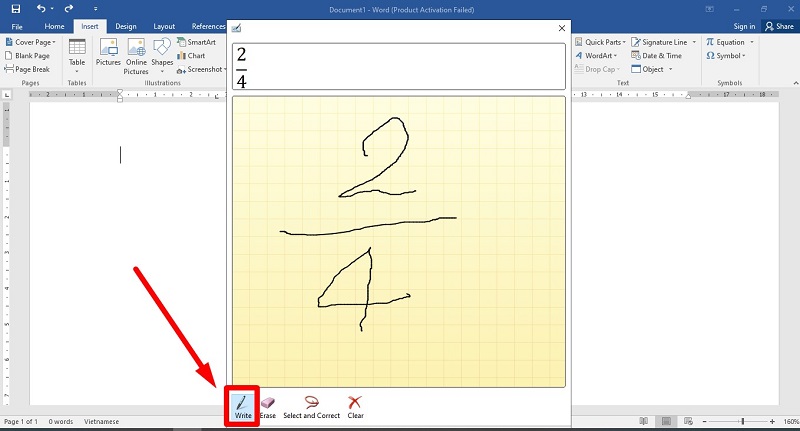
Task: Choose the Erase tool
Action: click(267, 406)
